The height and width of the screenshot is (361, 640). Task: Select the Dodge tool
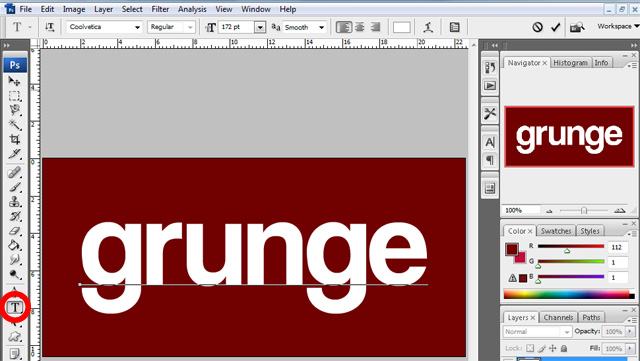[x=14, y=274]
